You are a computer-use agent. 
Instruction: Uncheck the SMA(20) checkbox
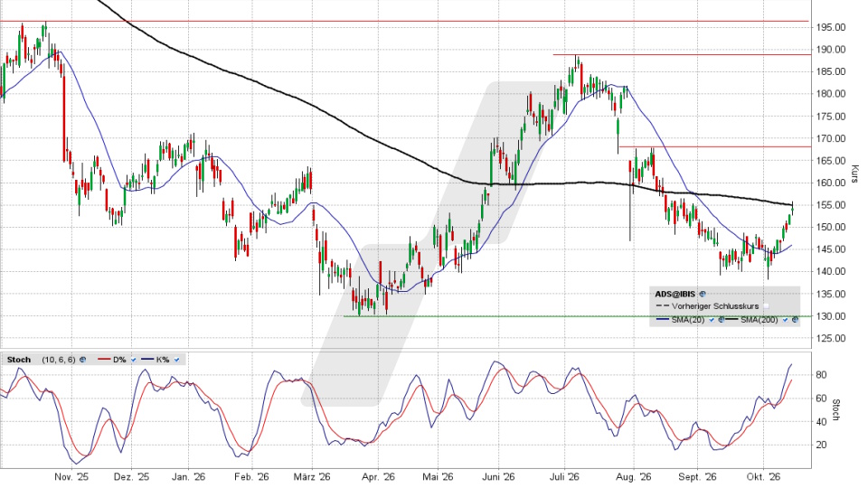[x=712, y=320]
